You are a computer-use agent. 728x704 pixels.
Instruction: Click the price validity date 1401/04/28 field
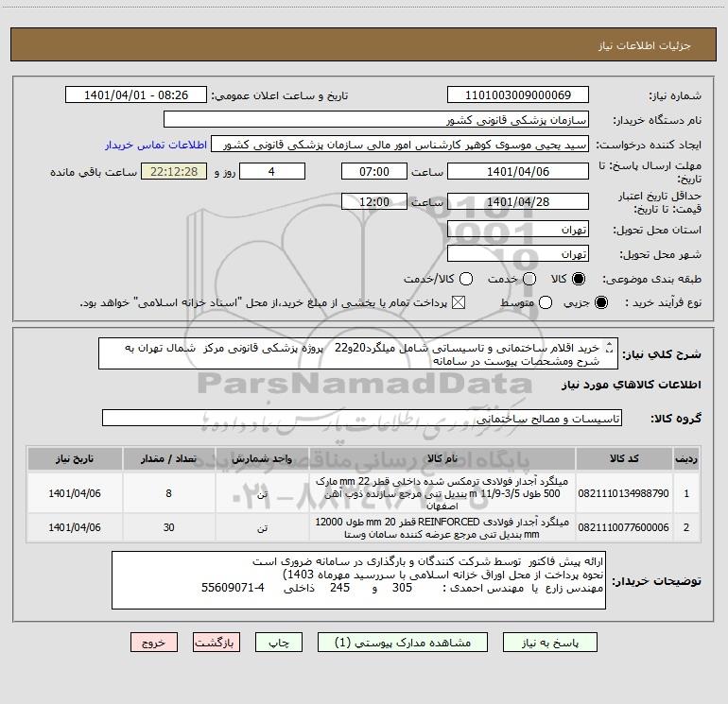coord(518,201)
